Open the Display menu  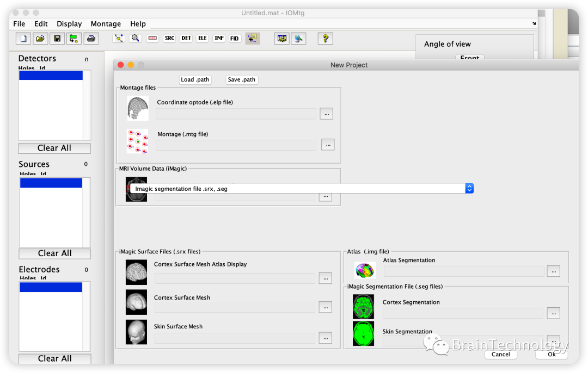coord(69,23)
